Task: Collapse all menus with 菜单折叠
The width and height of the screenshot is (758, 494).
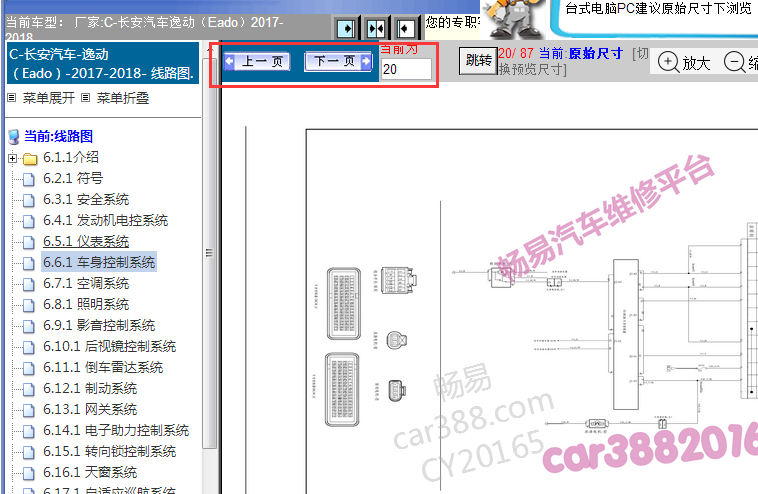Action: pyautogui.click(x=123, y=98)
